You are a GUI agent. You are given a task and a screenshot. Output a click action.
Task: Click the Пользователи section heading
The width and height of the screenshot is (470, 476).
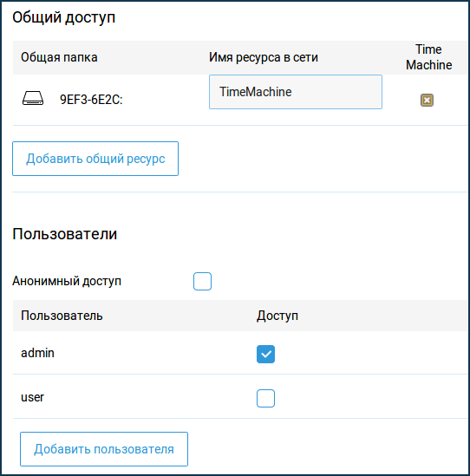tap(65, 234)
